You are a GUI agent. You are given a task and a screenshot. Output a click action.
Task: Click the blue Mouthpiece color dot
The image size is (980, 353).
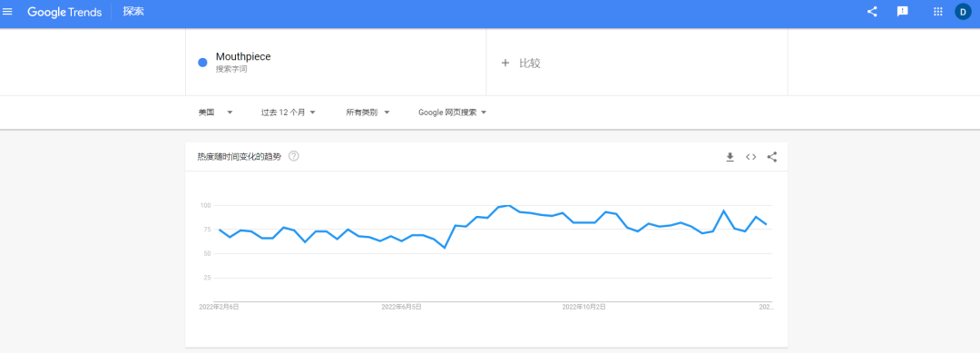[x=202, y=62]
